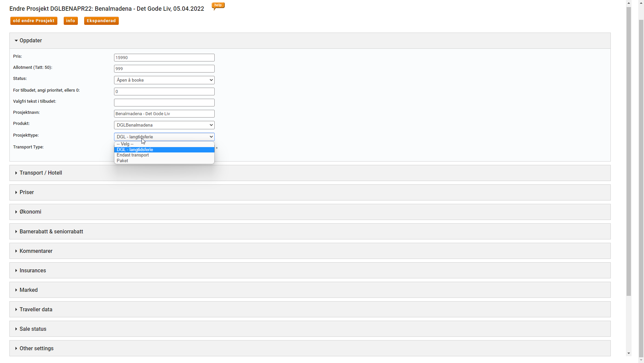Open the Status dropdown
Viewport: 644px width, 363px height.
pyautogui.click(x=164, y=80)
